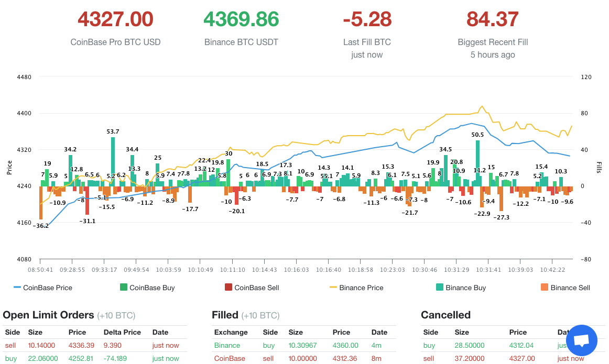Viewport: 609px width, 364px height.
Task: Sort Filled table by Exchange column
Action: coord(231,332)
